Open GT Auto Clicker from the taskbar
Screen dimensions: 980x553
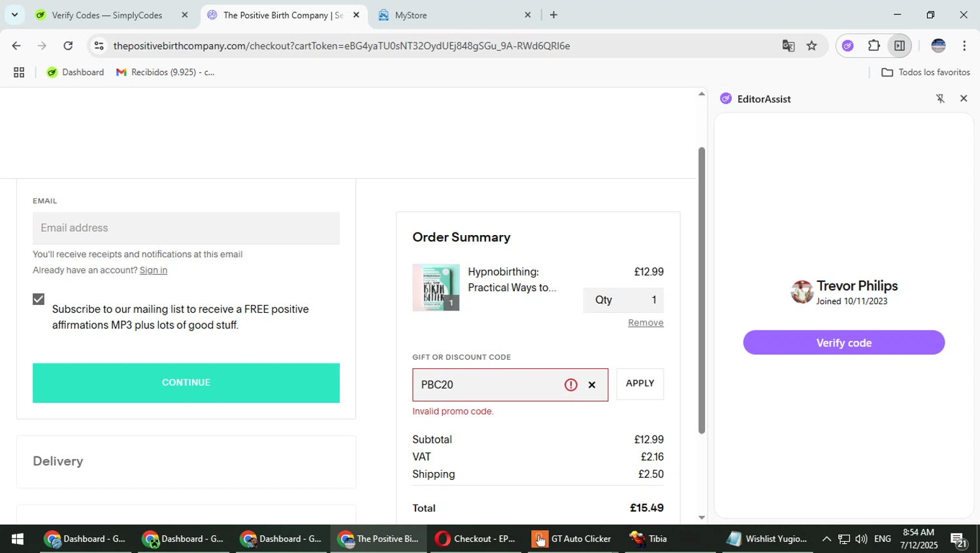[572, 539]
